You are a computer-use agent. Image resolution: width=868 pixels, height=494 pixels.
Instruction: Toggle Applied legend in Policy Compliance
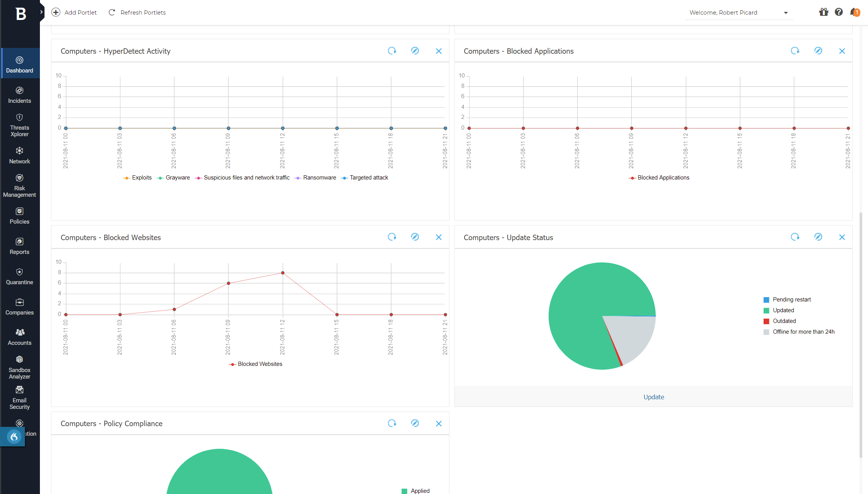pos(416,491)
